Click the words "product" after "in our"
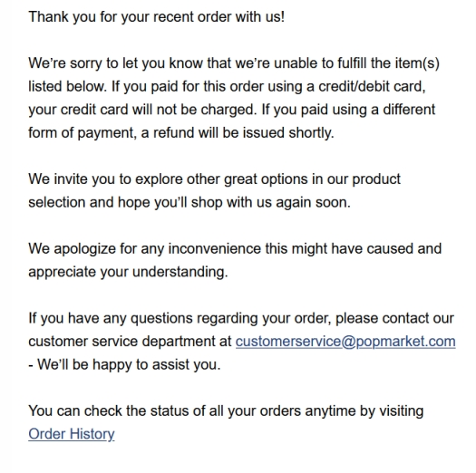This screenshot has height=473, width=476. click(x=376, y=180)
